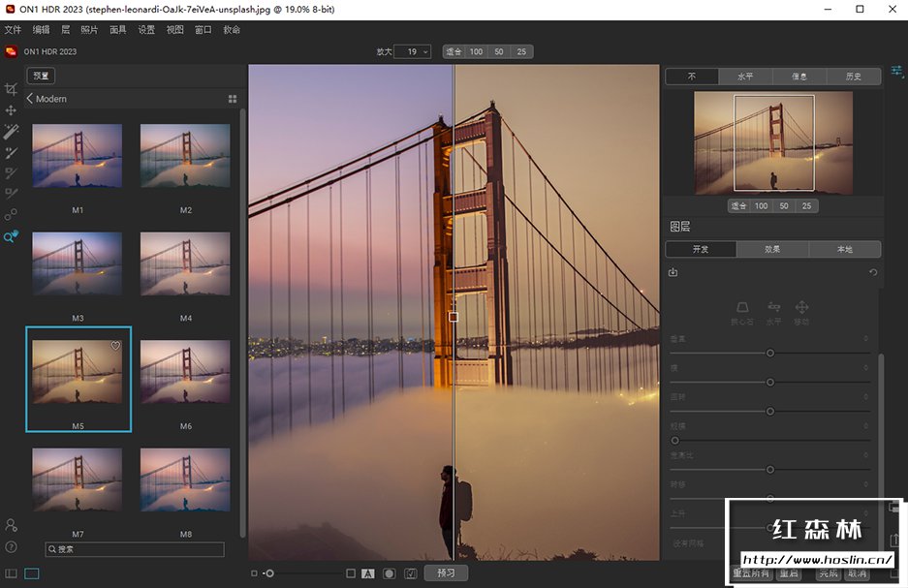Open the help question mark icon

click(x=12, y=547)
